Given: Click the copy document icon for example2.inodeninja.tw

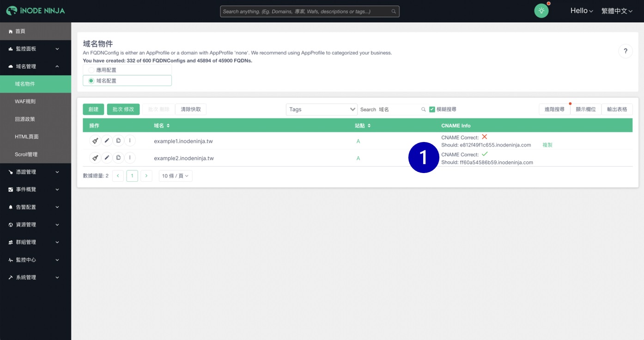Looking at the screenshot, I should [118, 158].
